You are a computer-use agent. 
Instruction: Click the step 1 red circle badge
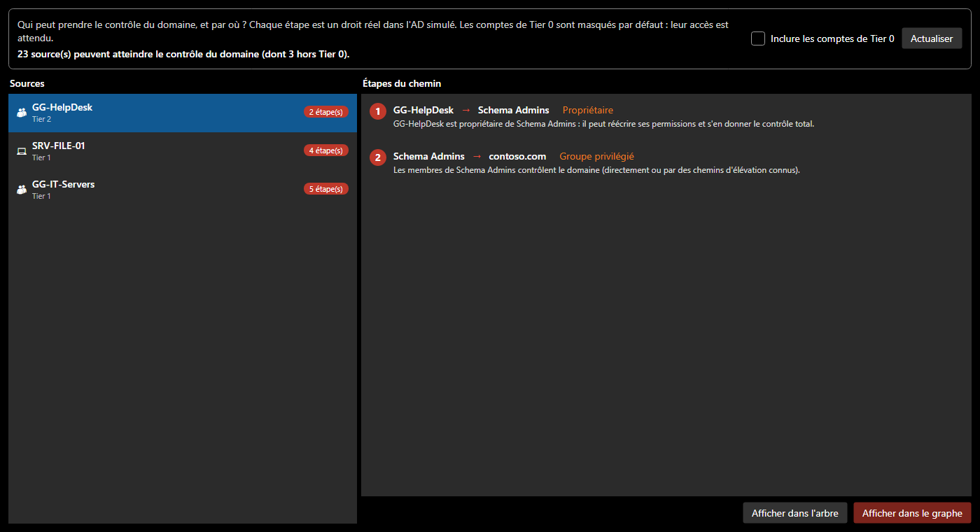[378, 111]
